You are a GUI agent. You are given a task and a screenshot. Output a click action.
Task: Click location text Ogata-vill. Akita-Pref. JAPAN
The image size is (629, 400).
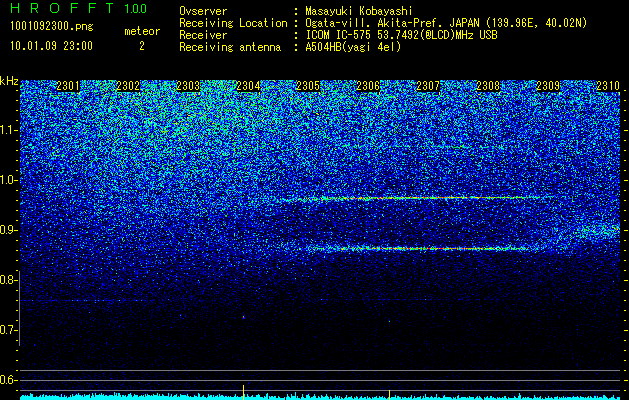tap(390, 23)
